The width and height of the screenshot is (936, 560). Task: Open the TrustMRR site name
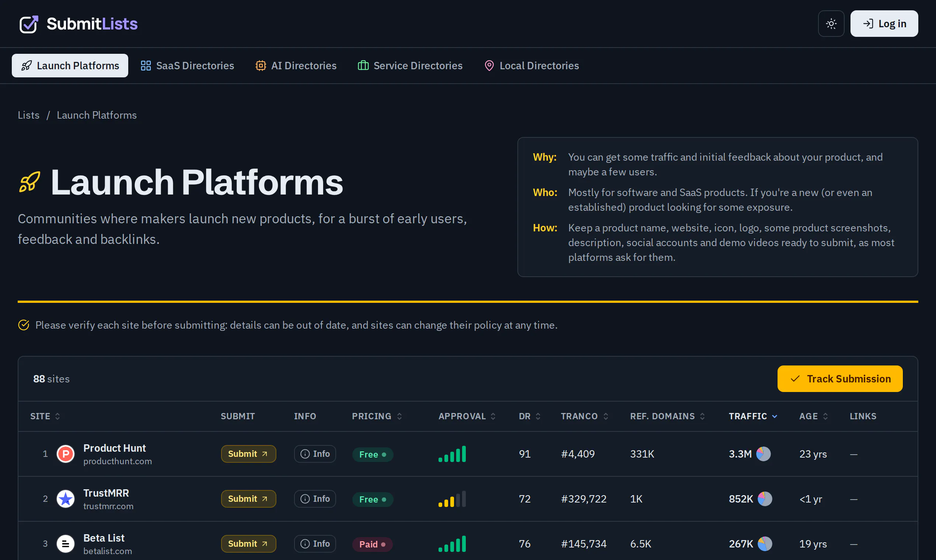coord(106,493)
